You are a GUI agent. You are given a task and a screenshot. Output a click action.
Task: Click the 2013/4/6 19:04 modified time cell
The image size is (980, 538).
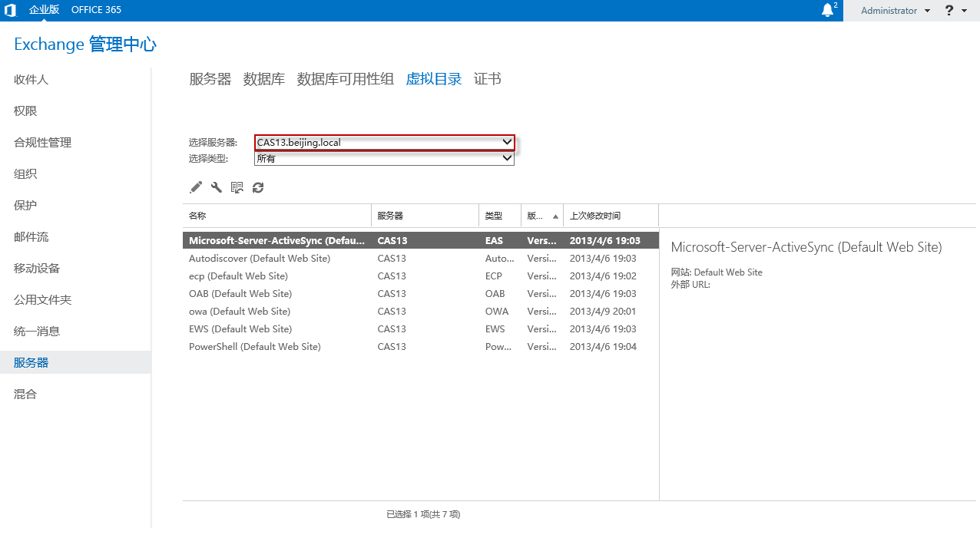click(x=603, y=347)
